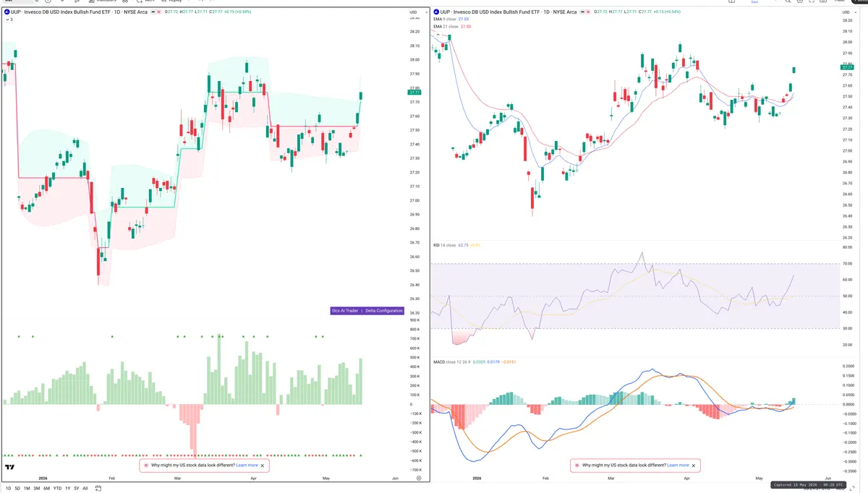Click the TradingView logo on left chart
The image size is (868, 493).
click(x=10, y=467)
